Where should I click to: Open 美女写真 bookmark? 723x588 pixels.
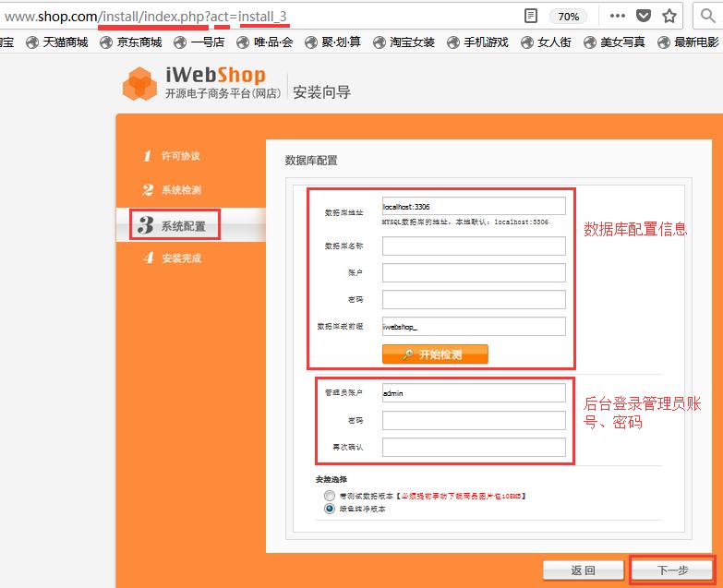click(614, 42)
